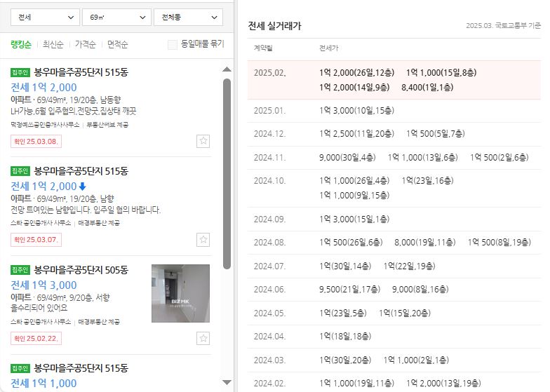Image resolution: width=550 pixels, height=392 pixels.
Task: Click the 1억 3,000(10일,15층) entry
Action: pyautogui.click(x=356, y=111)
